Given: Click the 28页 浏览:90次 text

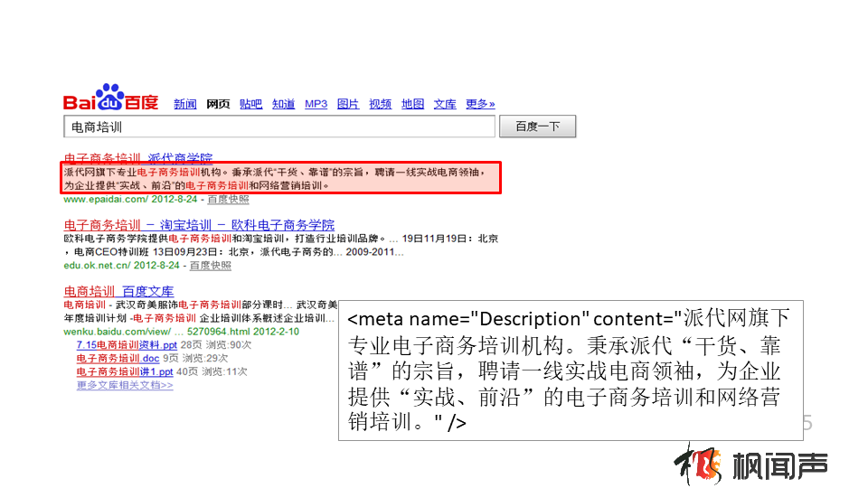Looking at the screenshot, I should coord(216,344).
